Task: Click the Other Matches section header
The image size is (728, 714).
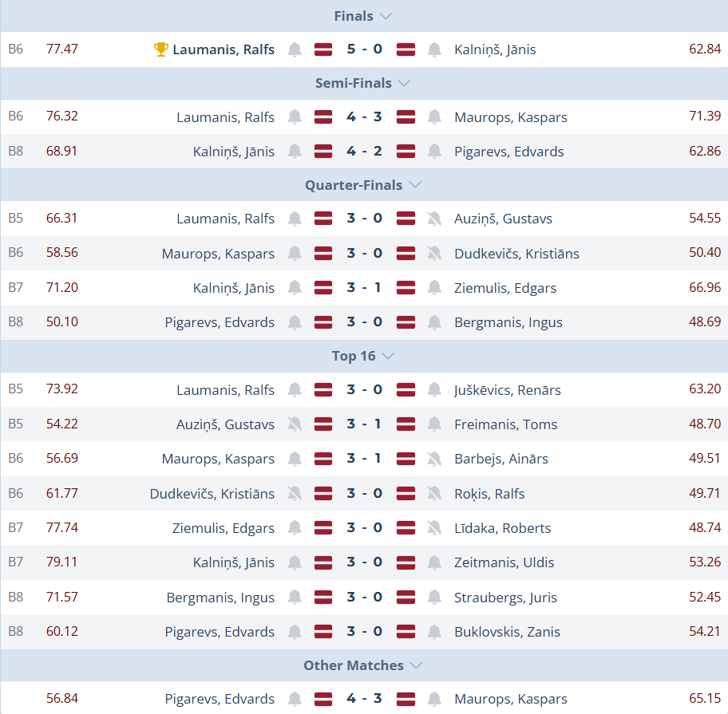Action: tap(354, 665)
